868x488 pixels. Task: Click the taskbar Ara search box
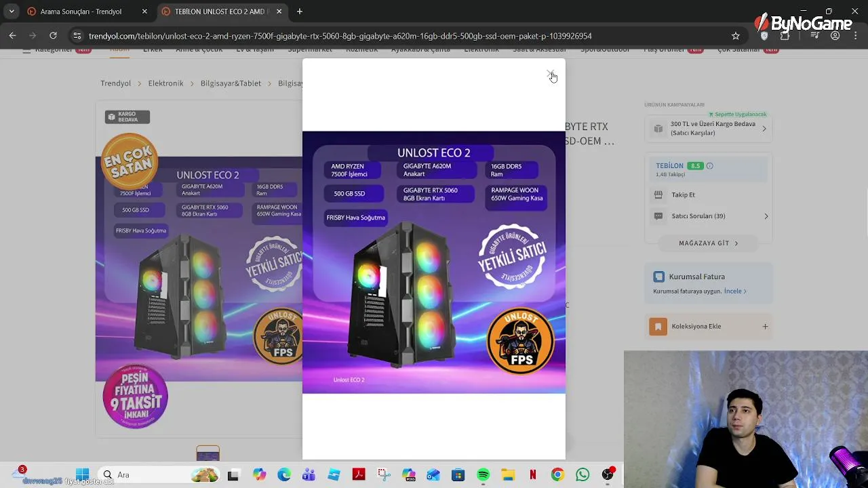pyautogui.click(x=159, y=474)
